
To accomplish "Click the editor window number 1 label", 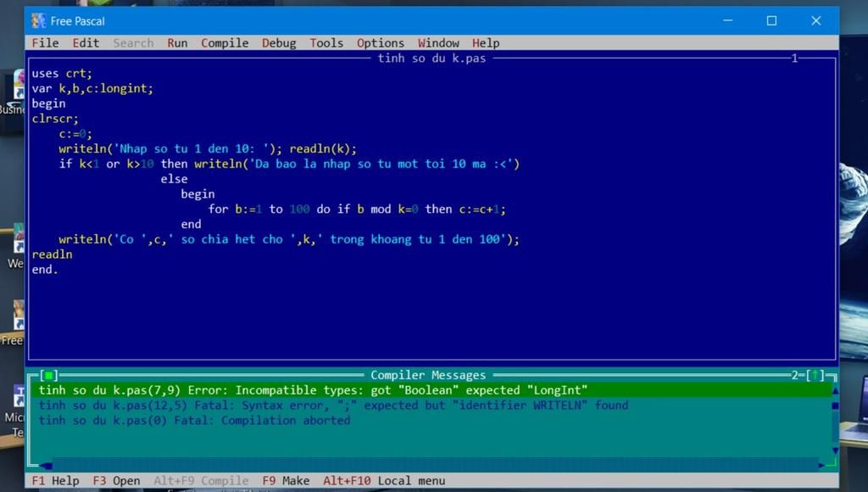I will [794, 59].
